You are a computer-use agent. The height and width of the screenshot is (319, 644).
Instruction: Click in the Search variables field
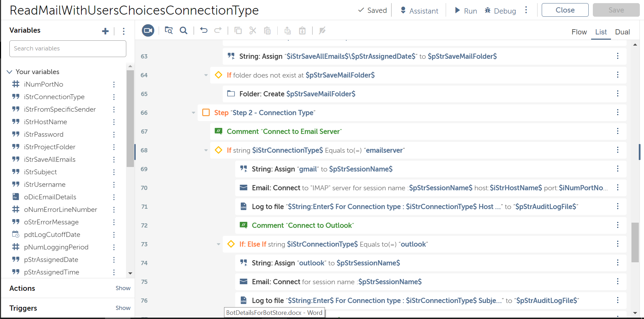(68, 49)
